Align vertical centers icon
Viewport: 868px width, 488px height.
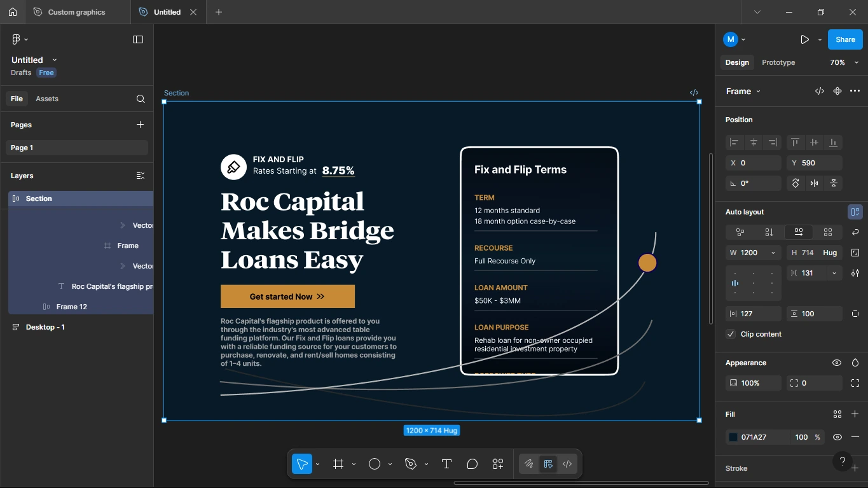point(814,142)
